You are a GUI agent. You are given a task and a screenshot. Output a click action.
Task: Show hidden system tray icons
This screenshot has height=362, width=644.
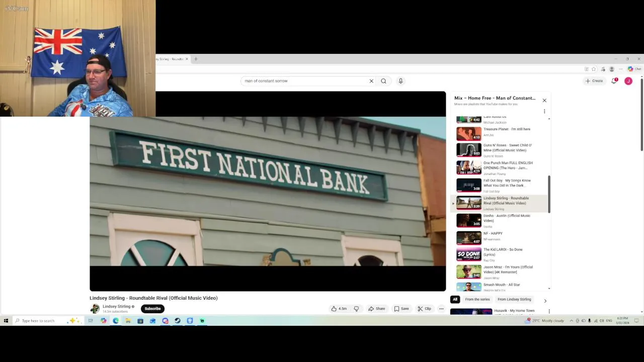tap(571, 321)
